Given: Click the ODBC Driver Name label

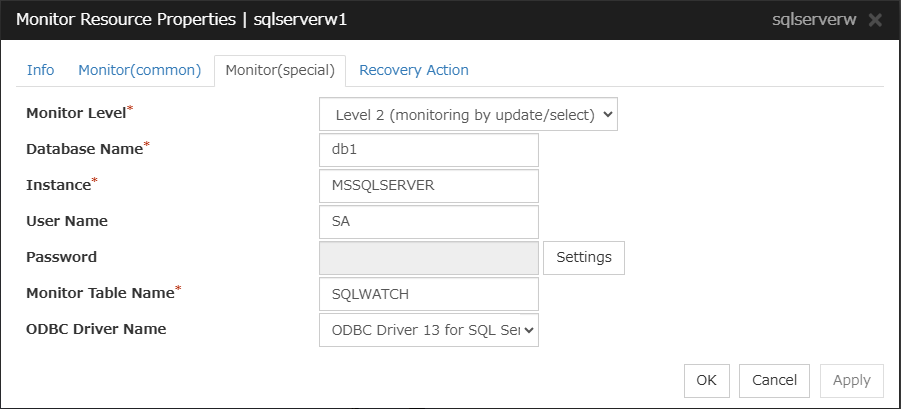Looking at the screenshot, I should (x=95, y=329).
